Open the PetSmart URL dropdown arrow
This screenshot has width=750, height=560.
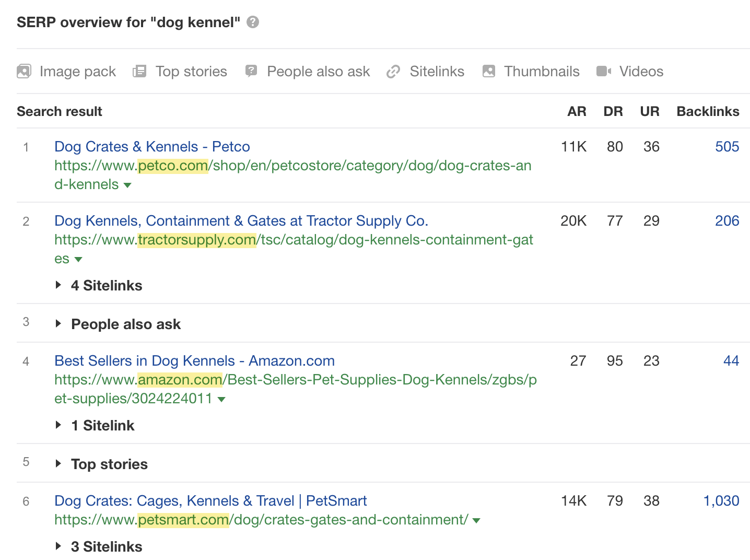tap(476, 520)
